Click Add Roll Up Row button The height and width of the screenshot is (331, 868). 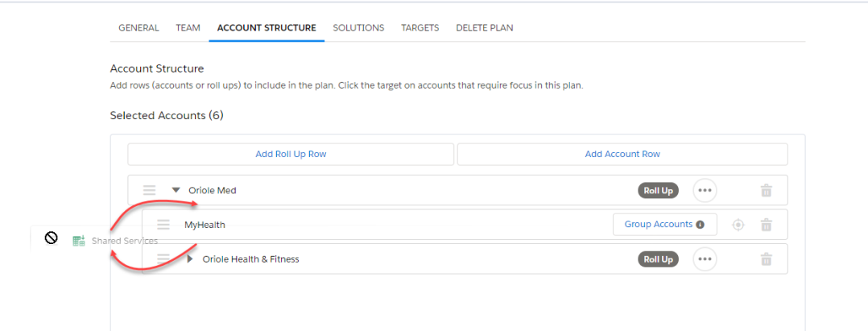click(x=291, y=155)
